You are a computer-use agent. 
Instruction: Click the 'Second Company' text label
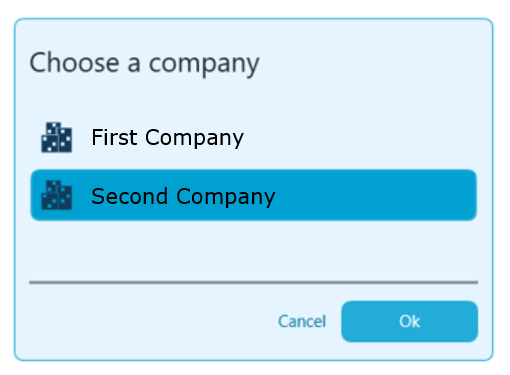point(183,196)
